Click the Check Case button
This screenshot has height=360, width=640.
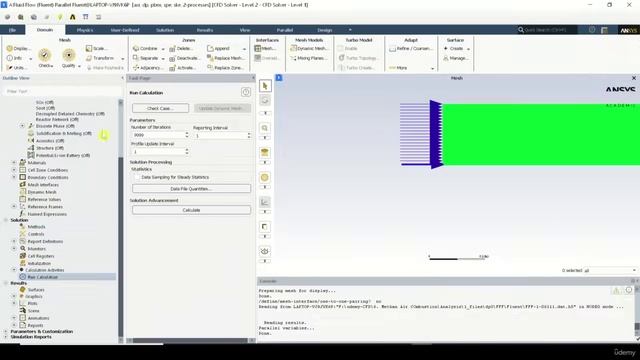(160, 108)
